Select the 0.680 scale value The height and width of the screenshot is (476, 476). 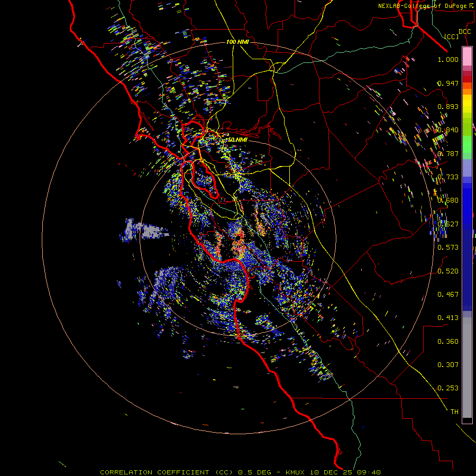click(448, 200)
